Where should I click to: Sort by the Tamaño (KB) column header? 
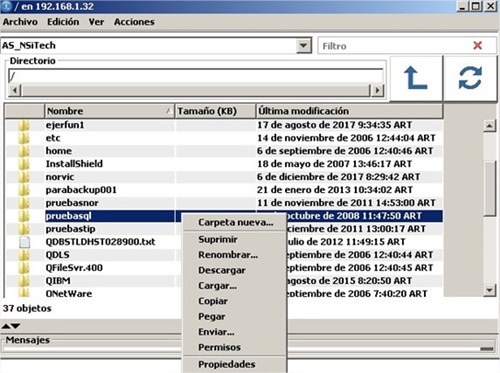click(215, 111)
